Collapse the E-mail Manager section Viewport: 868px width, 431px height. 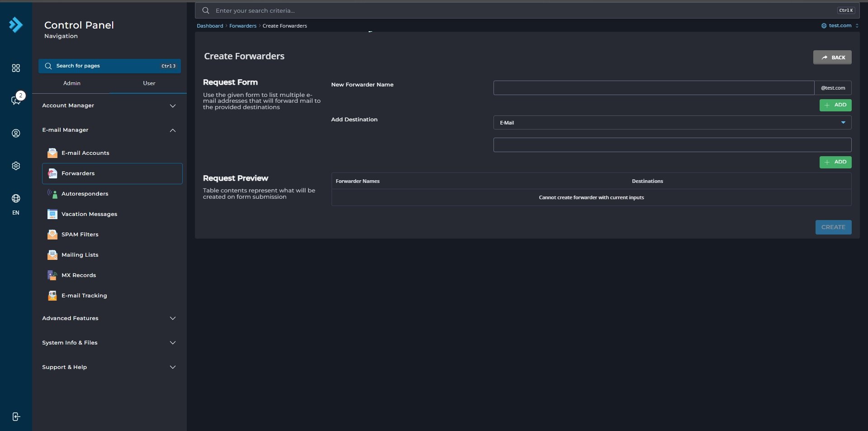pos(109,130)
